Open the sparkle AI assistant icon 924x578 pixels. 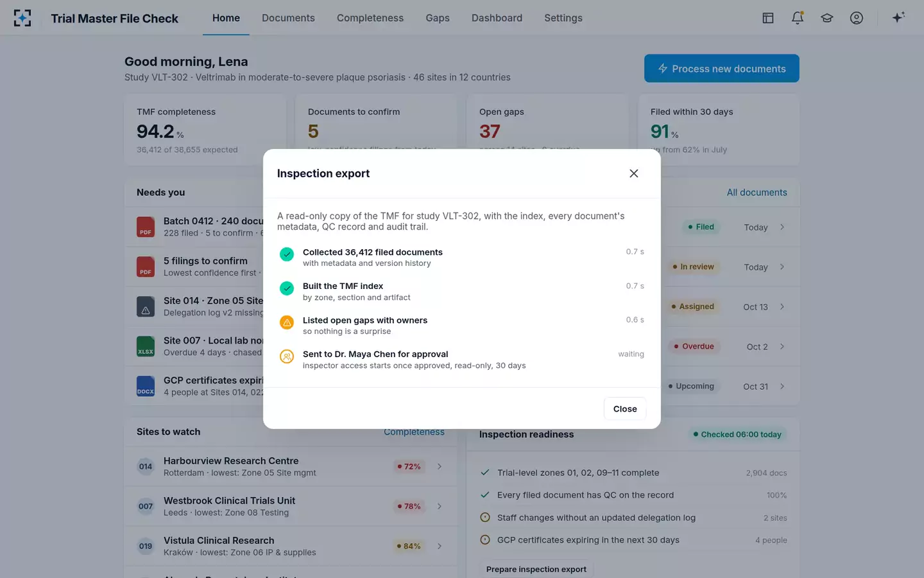[898, 17]
